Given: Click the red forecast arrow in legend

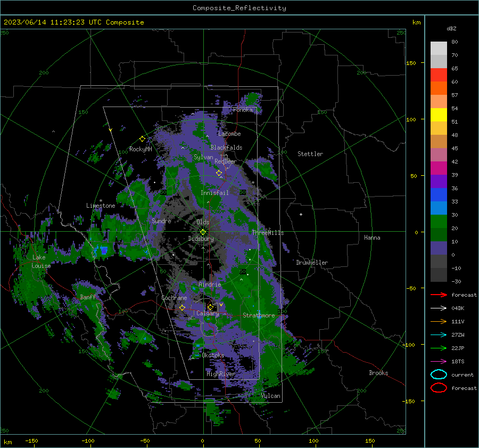Looking at the screenshot, I should 439,295.
